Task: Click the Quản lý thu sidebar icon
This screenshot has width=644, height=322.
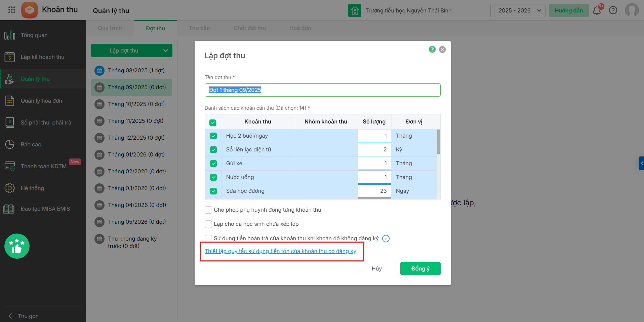Action: point(10,79)
